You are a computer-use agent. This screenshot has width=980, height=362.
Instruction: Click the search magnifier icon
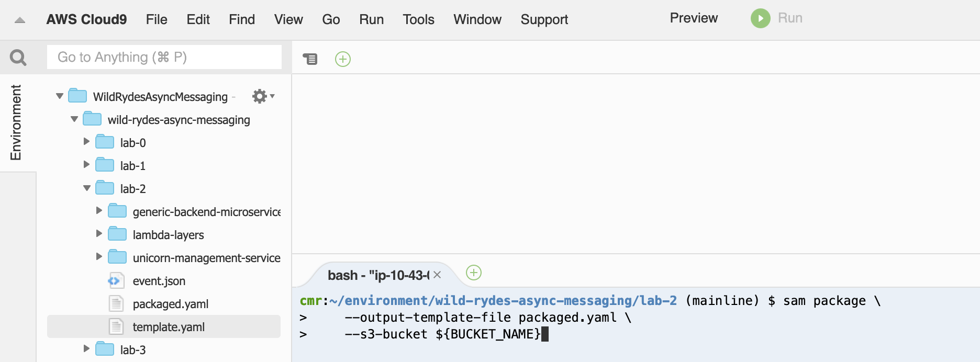(18, 57)
